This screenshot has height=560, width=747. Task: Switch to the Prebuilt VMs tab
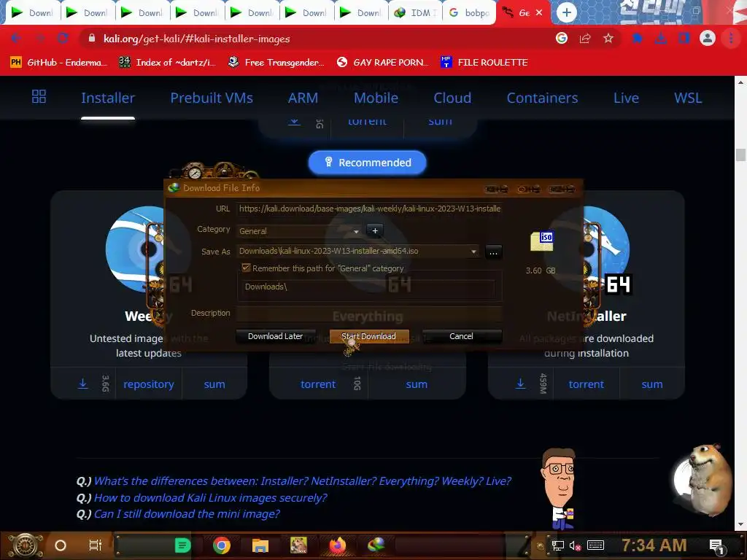[x=212, y=98]
